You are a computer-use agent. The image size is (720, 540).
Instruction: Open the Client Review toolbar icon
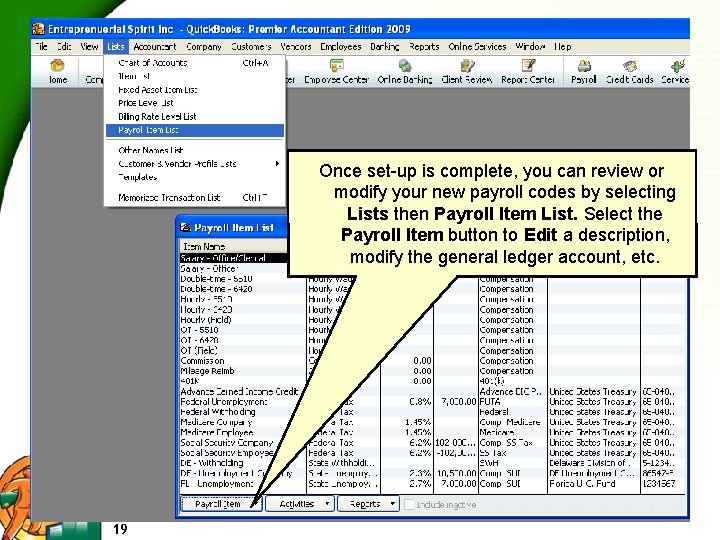[x=467, y=71]
